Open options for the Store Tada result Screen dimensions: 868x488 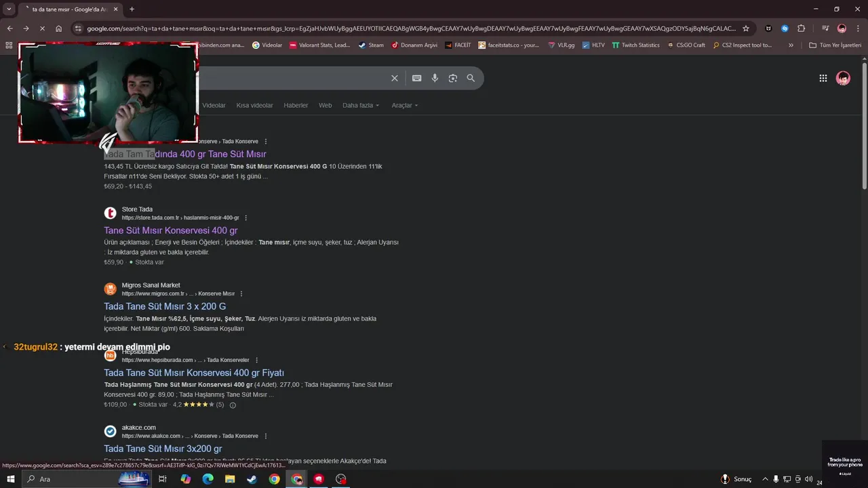(245, 218)
